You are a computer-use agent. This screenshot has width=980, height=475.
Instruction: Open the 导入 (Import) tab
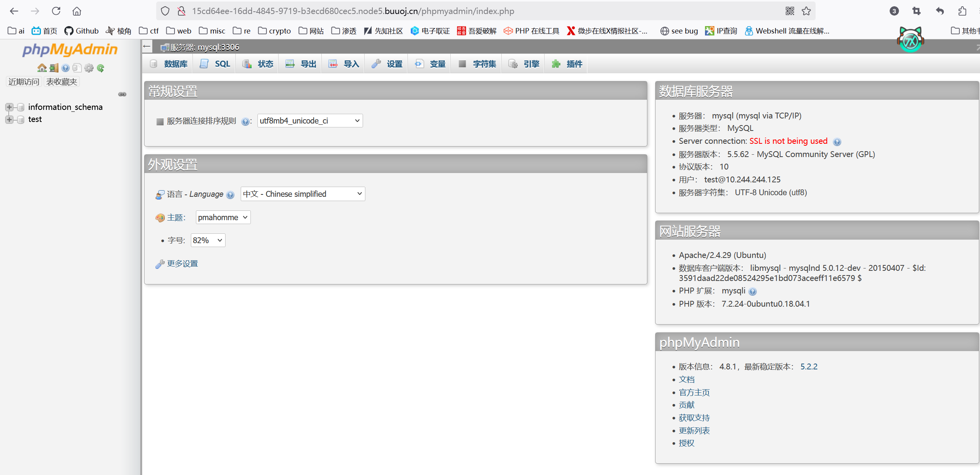tap(344, 64)
